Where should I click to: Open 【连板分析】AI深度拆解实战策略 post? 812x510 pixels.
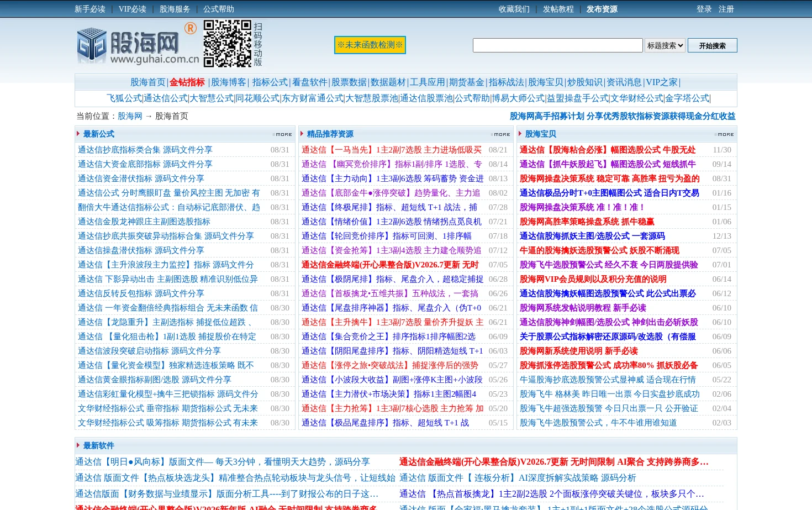tap(518, 478)
